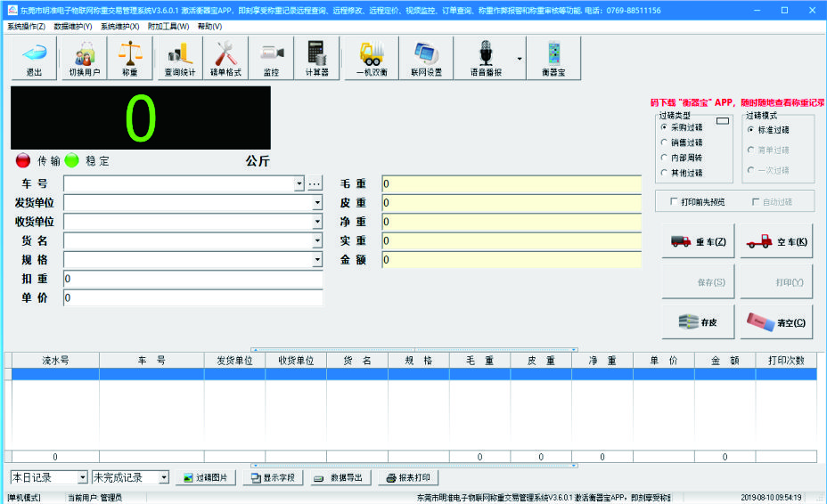The width and height of the screenshot is (827, 504).
Task: Click the 空车(K) empty truck button
Action: 776,241
